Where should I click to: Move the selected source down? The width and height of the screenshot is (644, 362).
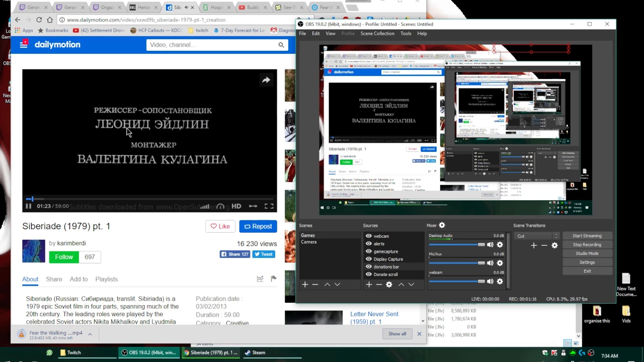(411, 285)
